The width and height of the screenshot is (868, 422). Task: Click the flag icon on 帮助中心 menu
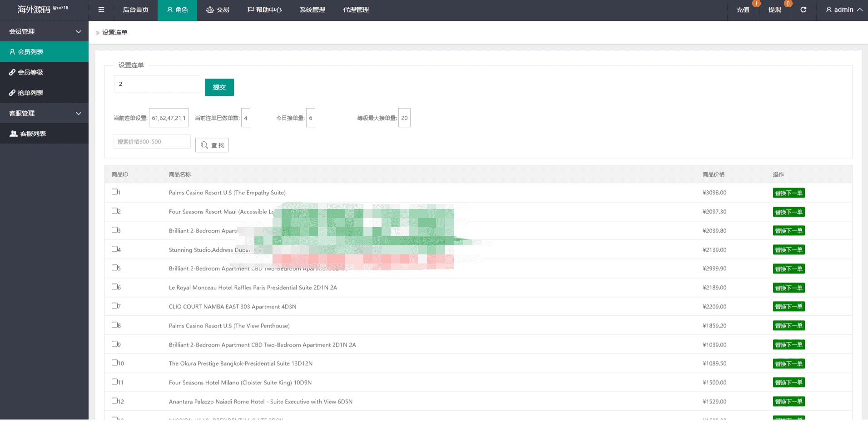(251, 10)
